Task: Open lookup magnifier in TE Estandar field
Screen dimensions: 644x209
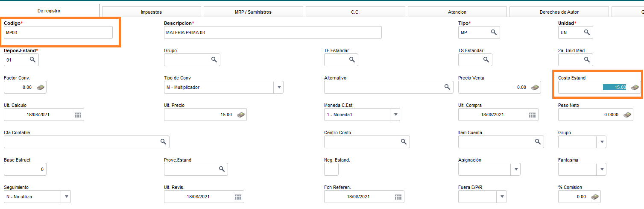Action: tap(352, 60)
